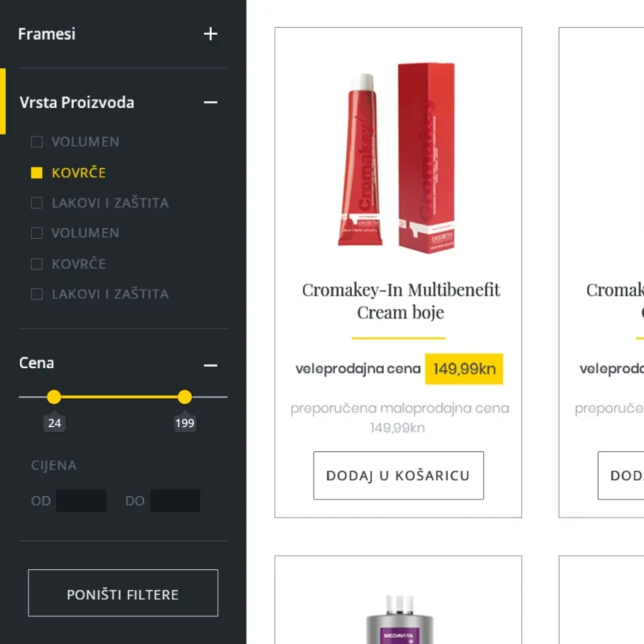Select the last LAKOVI I ZAŠTITA checkbox
Screen dimensions: 644x644
click(x=37, y=294)
